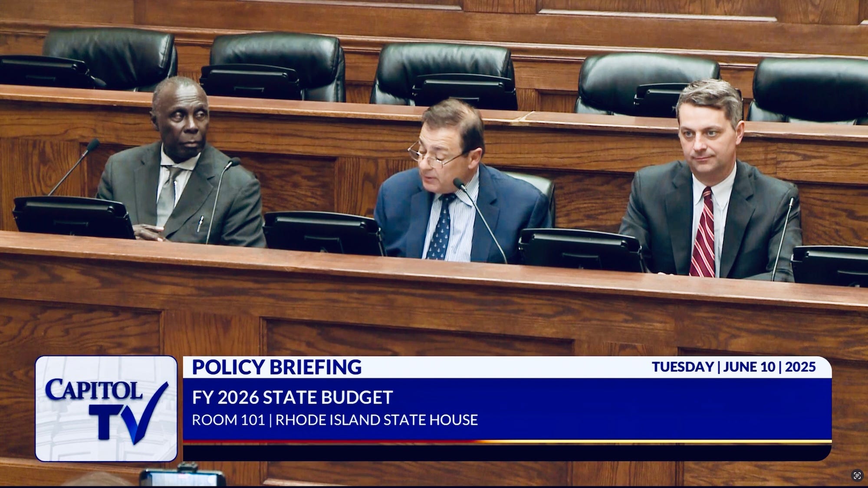Click the "TUESDAY | JUNE 10 | 2025" date

tap(734, 367)
